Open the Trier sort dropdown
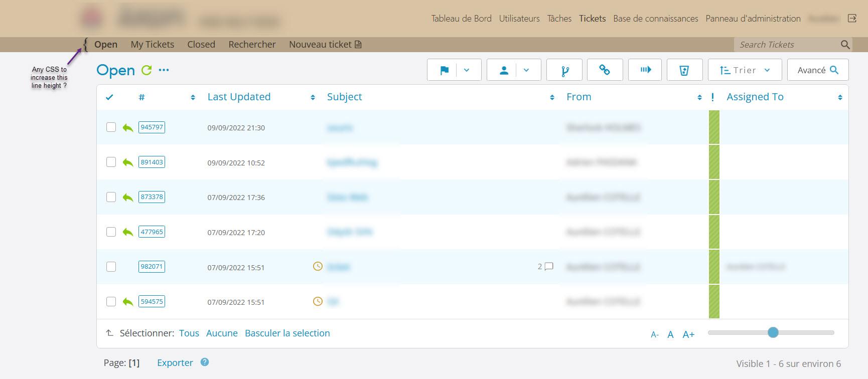 (x=745, y=70)
